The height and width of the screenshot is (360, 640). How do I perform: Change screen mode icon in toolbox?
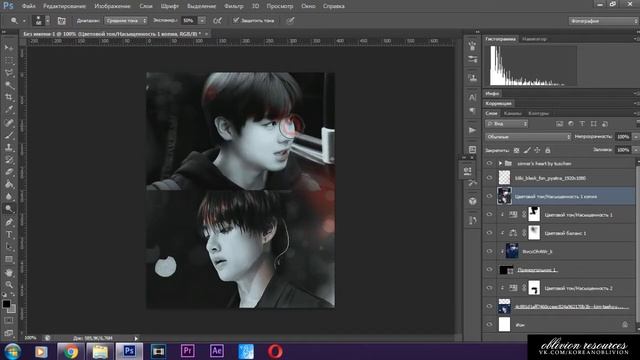9,333
